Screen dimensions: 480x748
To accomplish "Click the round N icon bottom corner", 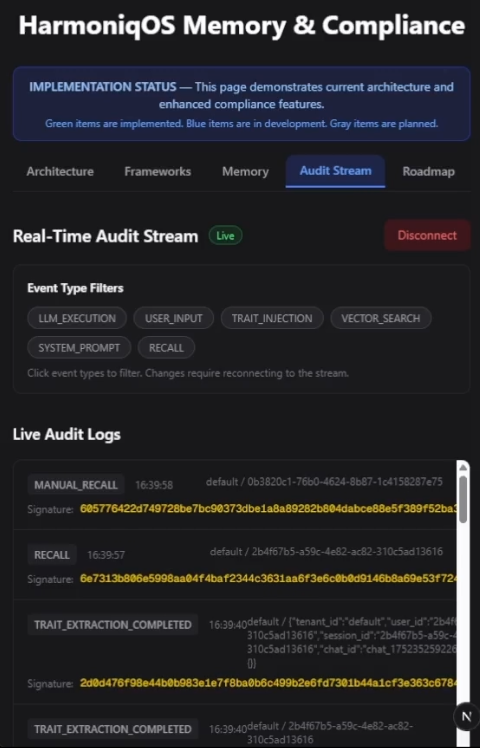I will [466, 716].
